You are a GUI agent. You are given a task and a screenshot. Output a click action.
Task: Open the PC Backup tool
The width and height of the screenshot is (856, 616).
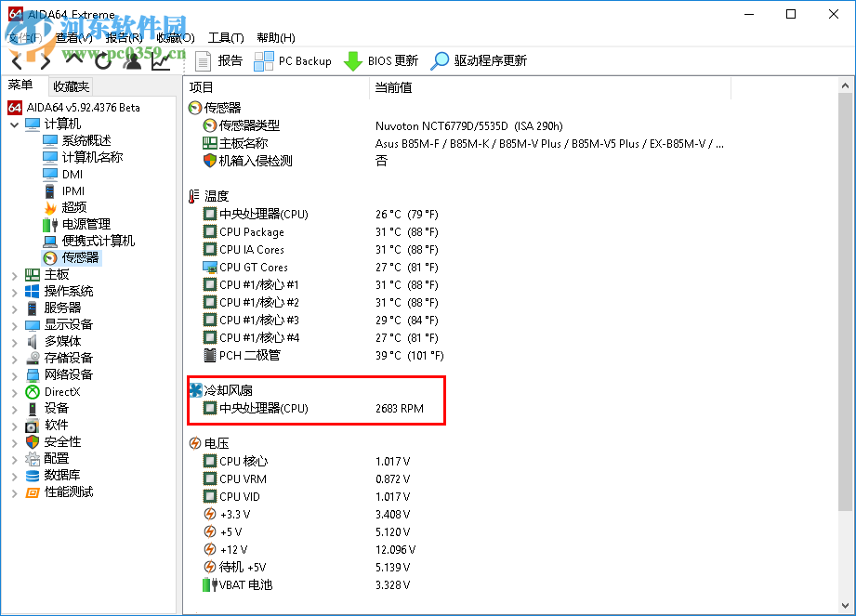point(295,61)
